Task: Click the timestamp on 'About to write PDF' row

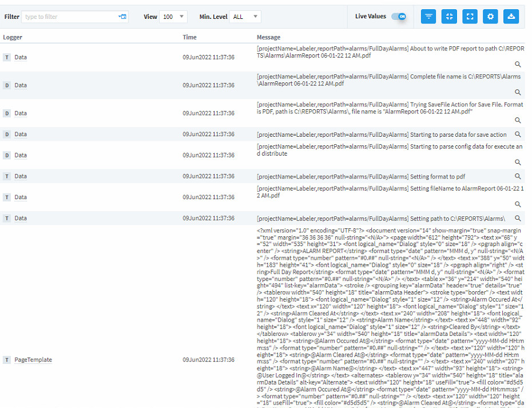Action: coord(208,57)
